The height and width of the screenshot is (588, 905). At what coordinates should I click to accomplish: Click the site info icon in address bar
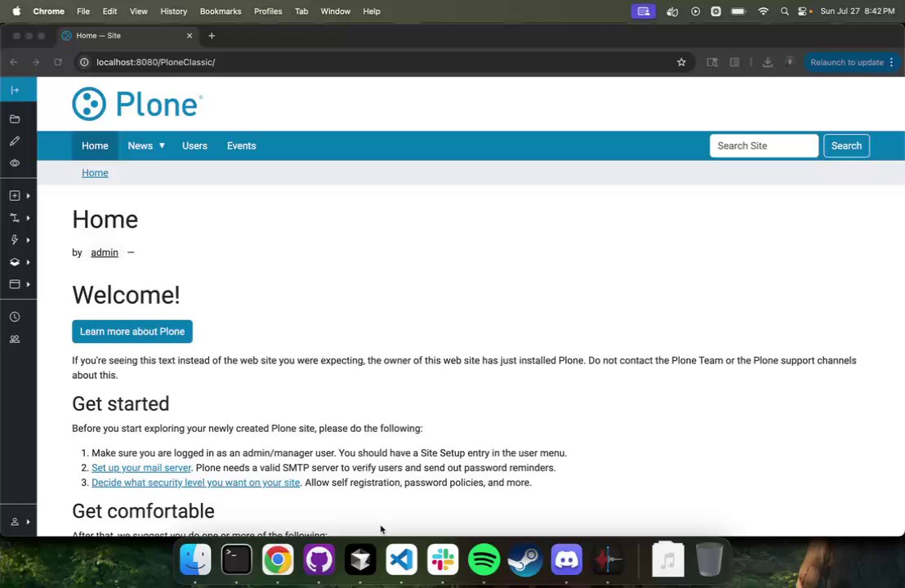[84, 62]
